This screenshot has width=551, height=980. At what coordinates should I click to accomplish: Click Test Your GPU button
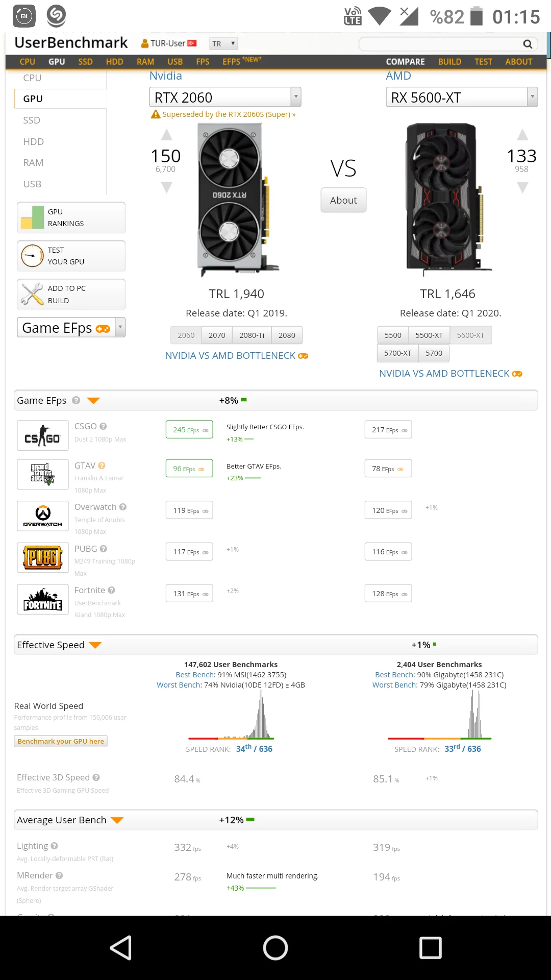[x=71, y=256]
